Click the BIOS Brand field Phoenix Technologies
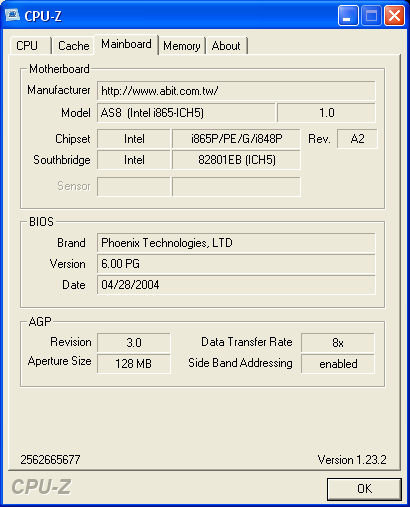This screenshot has width=410, height=507. (x=236, y=243)
